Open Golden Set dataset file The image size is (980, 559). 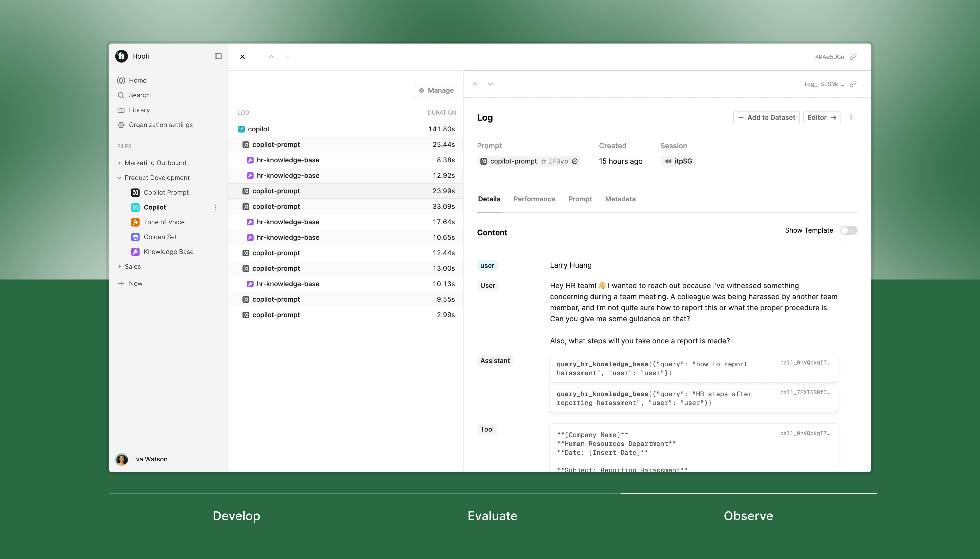[160, 237]
